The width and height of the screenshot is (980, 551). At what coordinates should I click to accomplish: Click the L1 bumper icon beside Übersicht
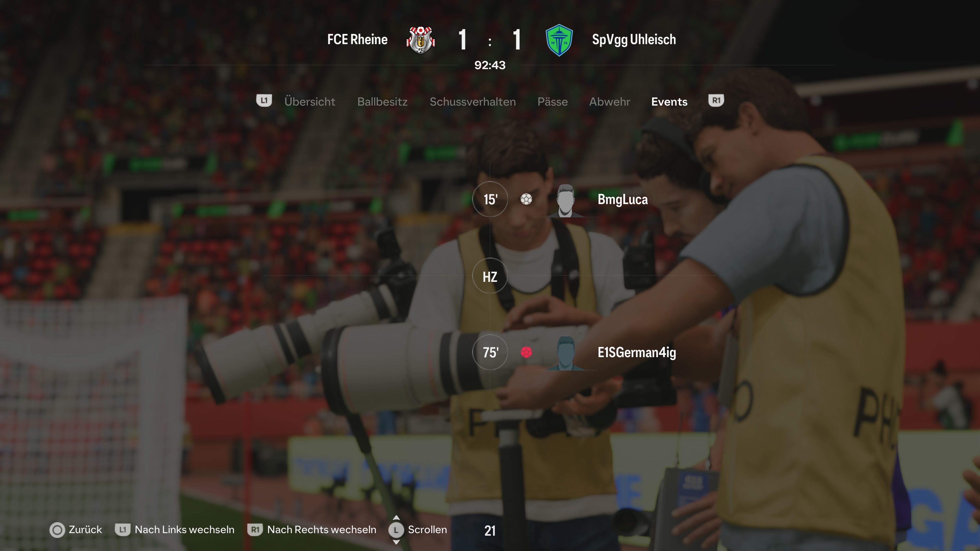[264, 101]
